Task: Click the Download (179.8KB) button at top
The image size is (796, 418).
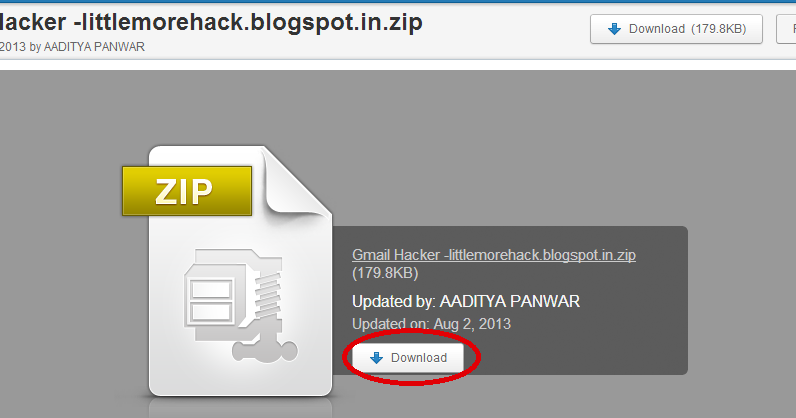Action: point(676,29)
